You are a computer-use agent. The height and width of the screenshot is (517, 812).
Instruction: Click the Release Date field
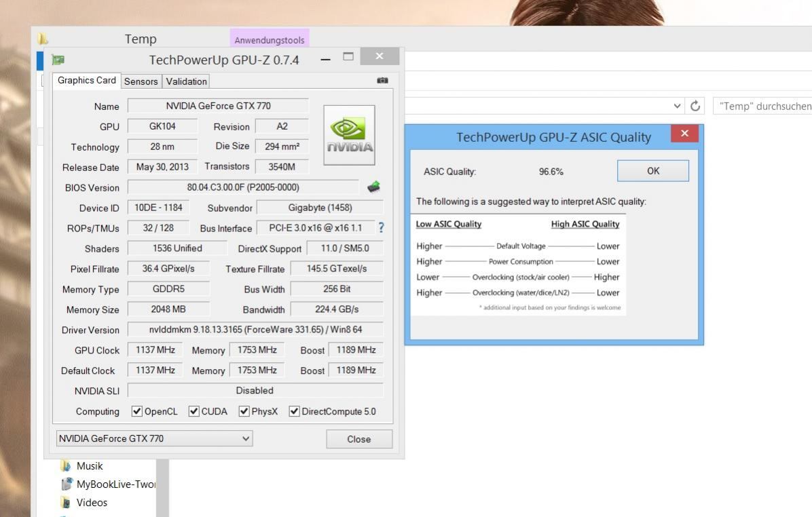162,167
